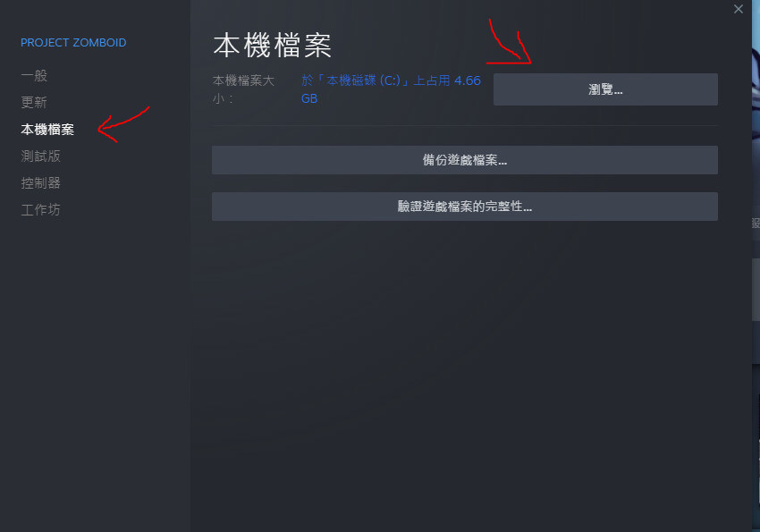Click 備份遊戲檔案... backup button
This screenshot has width=760, height=532.
(465, 160)
